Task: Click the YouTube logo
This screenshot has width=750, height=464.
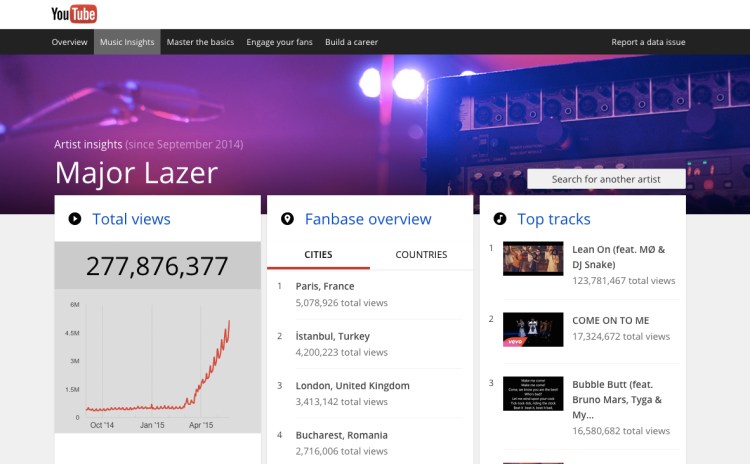Action: pyautogui.click(x=74, y=14)
